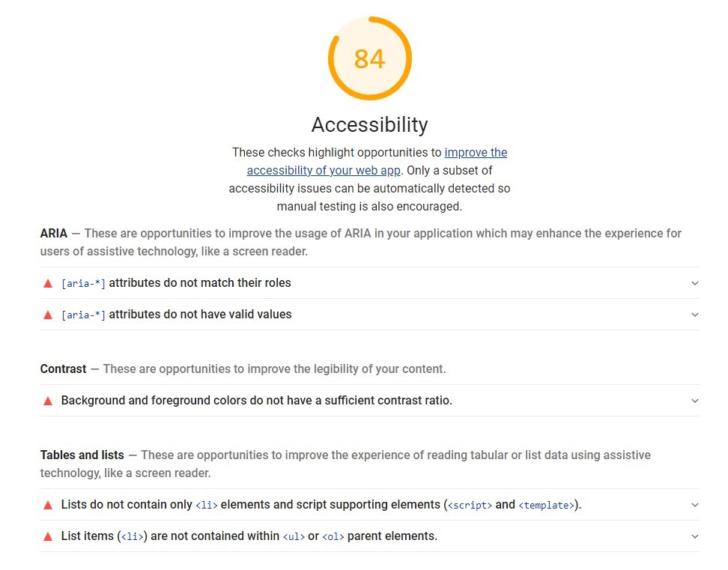Click the warning triangle beside List items audit
Image resolution: width=728 pixels, height=570 pixels.
click(x=48, y=536)
